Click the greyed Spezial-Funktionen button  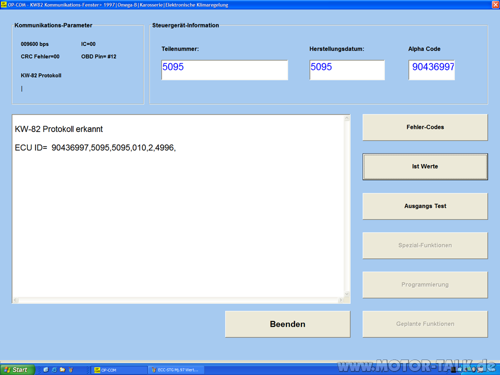click(x=425, y=245)
